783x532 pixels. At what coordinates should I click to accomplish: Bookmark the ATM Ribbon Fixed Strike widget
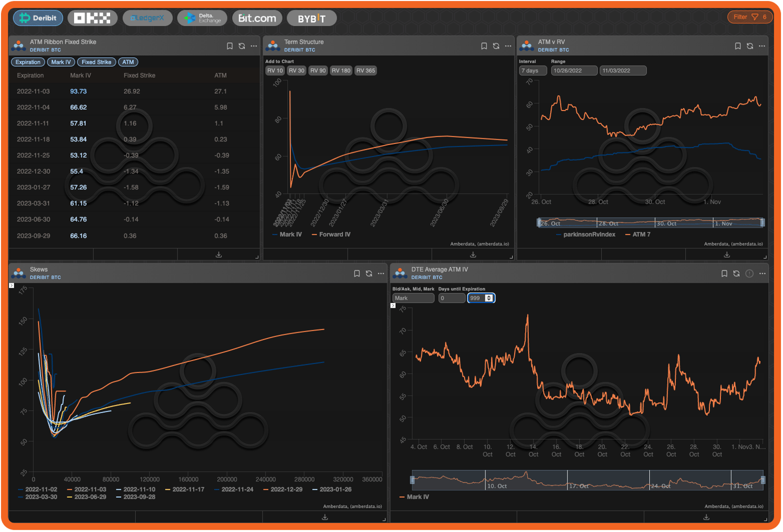[x=230, y=45]
